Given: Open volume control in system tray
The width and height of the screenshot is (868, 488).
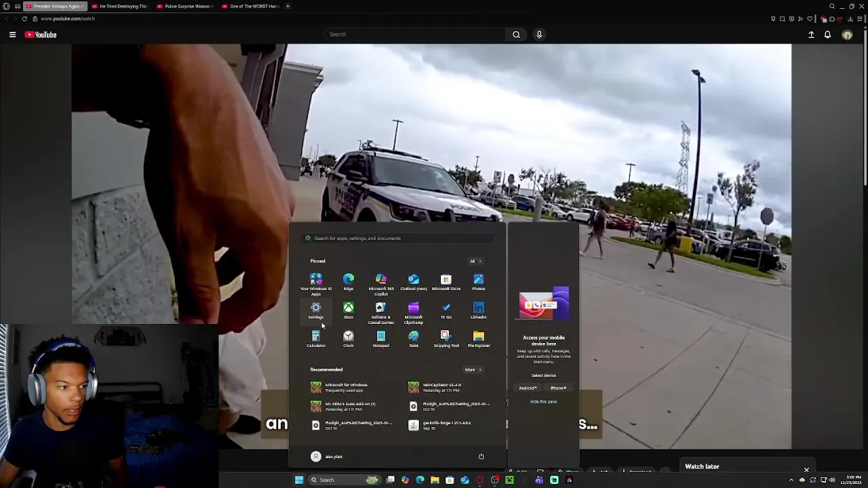Looking at the screenshot, I should click(x=831, y=480).
